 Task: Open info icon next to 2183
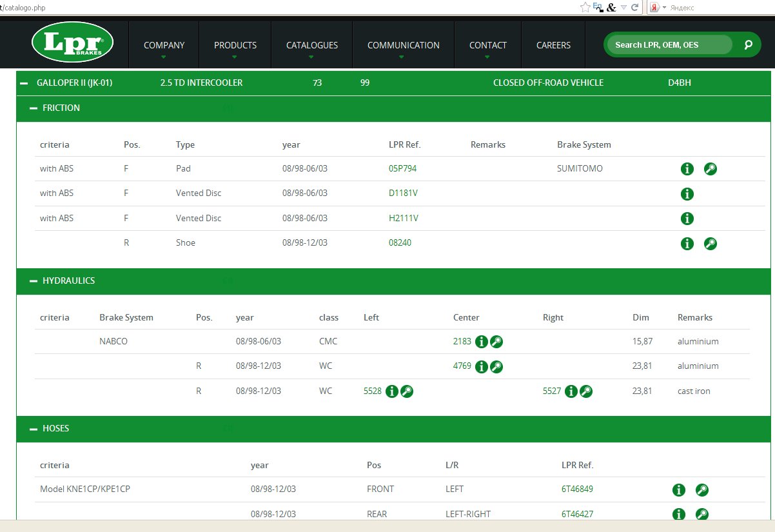pyautogui.click(x=482, y=342)
